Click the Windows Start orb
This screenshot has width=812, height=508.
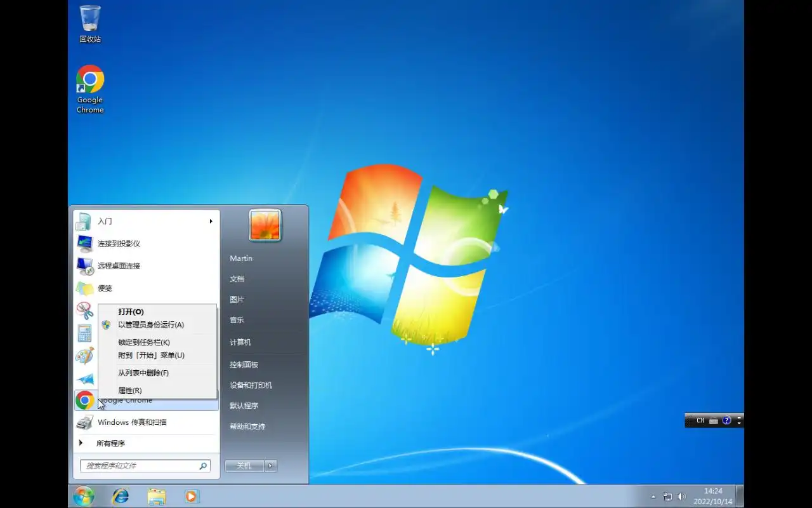(84, 496)
